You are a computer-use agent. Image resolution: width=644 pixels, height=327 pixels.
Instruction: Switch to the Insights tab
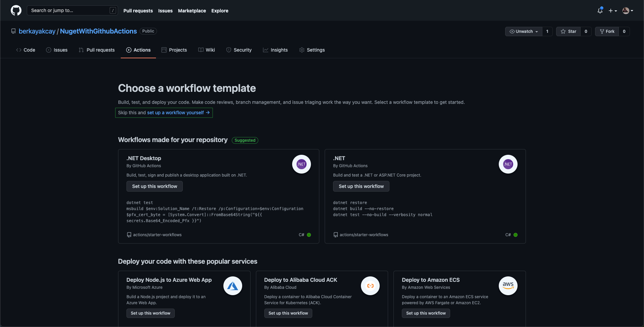pos(275,50)
